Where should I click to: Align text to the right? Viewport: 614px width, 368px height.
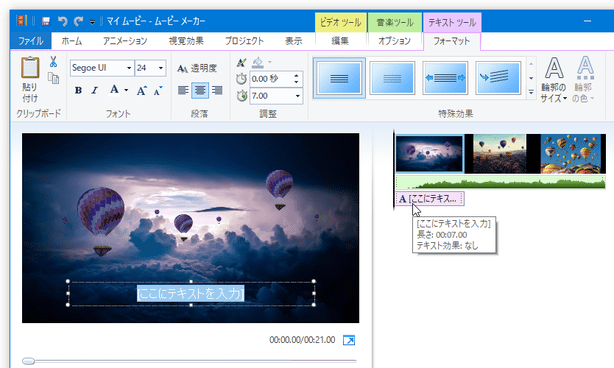tap(217, 90)
